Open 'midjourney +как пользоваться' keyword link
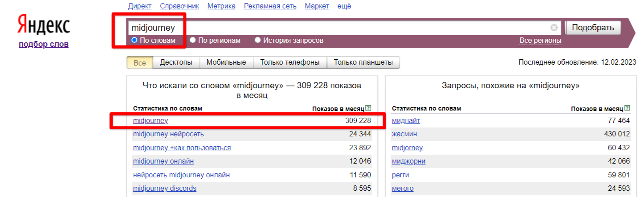644x197 pixels. (x=182, y=148)
